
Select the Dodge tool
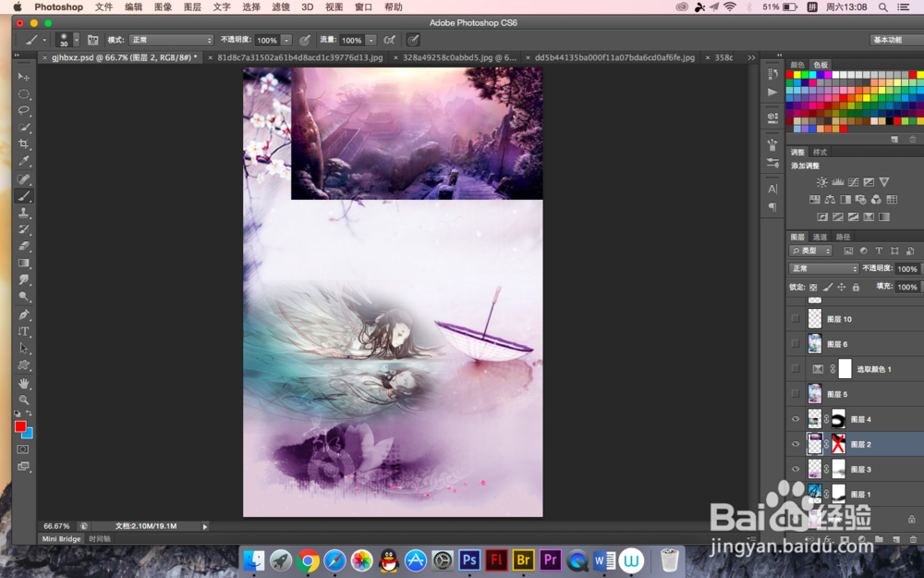(x=24, y=296)
